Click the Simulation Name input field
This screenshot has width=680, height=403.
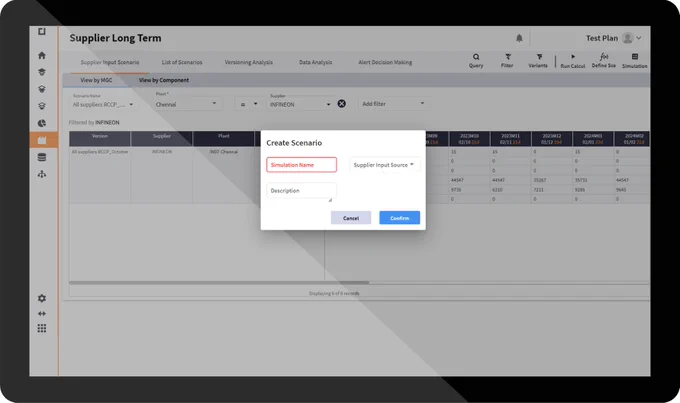tap(301, 165)
